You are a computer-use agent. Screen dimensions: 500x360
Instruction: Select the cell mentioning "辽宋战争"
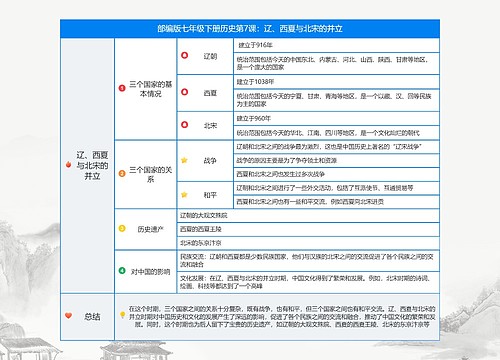(336, 147)
